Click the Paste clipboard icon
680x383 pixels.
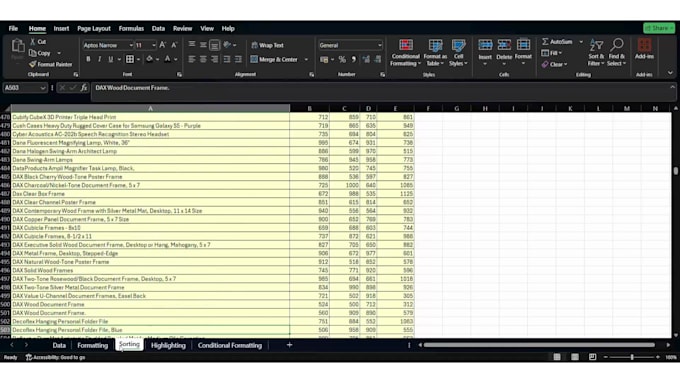click(x=17, y=45)
